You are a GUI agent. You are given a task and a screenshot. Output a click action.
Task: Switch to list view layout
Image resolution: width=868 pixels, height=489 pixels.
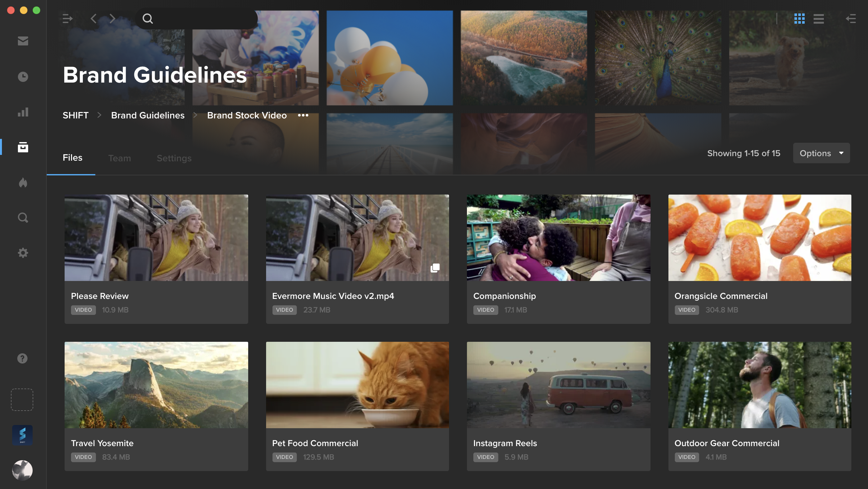click(x=818, y=19)
